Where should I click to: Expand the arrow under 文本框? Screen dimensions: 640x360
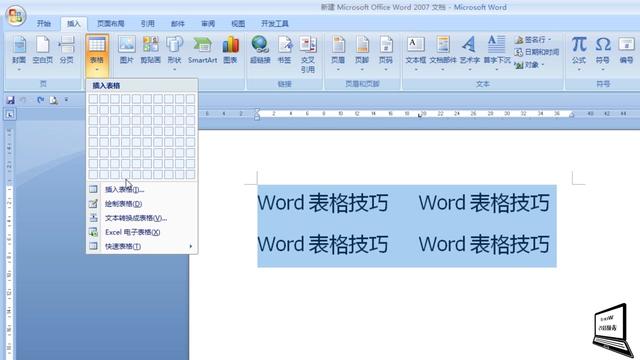[416, 70]
